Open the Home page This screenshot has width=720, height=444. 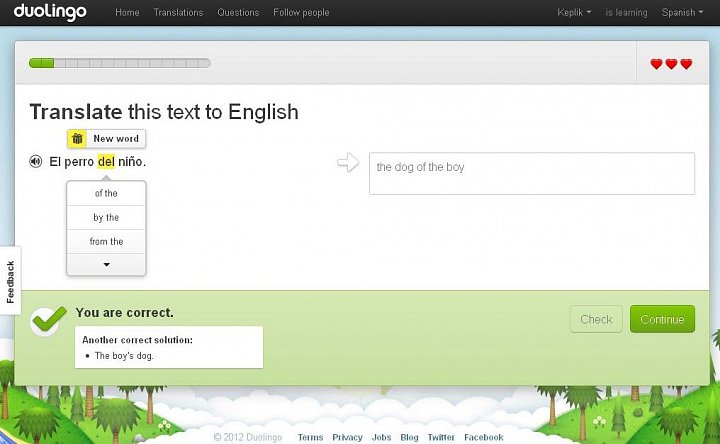tap(127, 12)
